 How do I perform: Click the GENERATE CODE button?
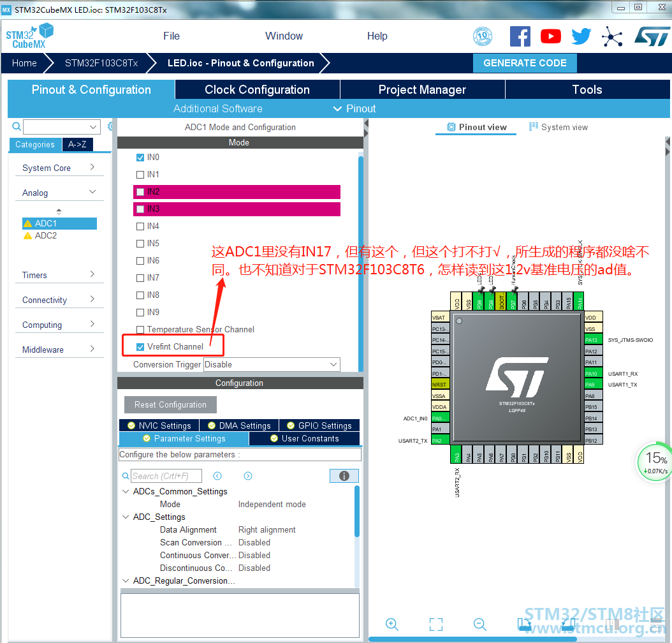[525, 63]
